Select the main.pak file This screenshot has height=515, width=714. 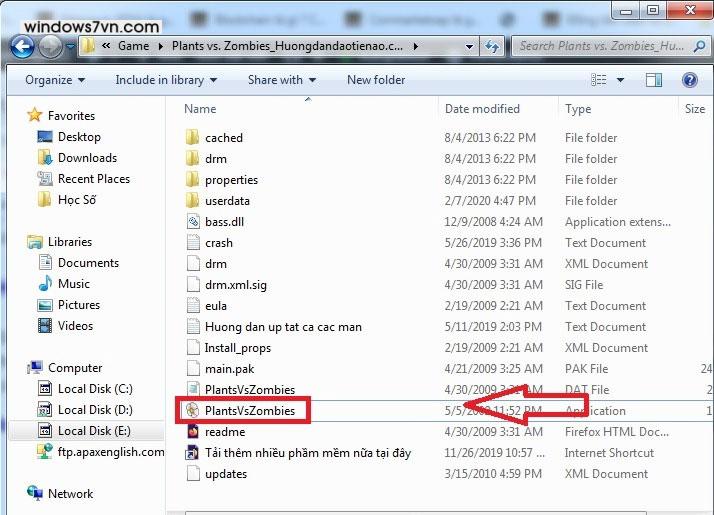231,369
